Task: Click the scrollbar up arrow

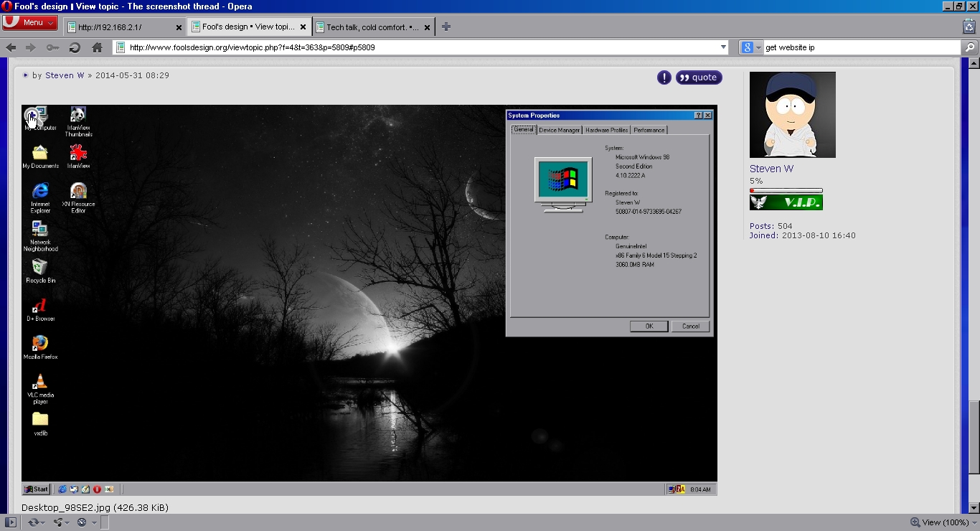Action: click(974, 63)
